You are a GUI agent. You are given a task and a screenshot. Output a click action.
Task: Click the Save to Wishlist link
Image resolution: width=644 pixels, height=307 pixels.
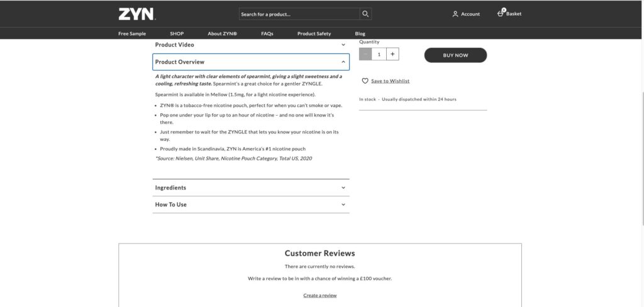(x=390, y=81)
